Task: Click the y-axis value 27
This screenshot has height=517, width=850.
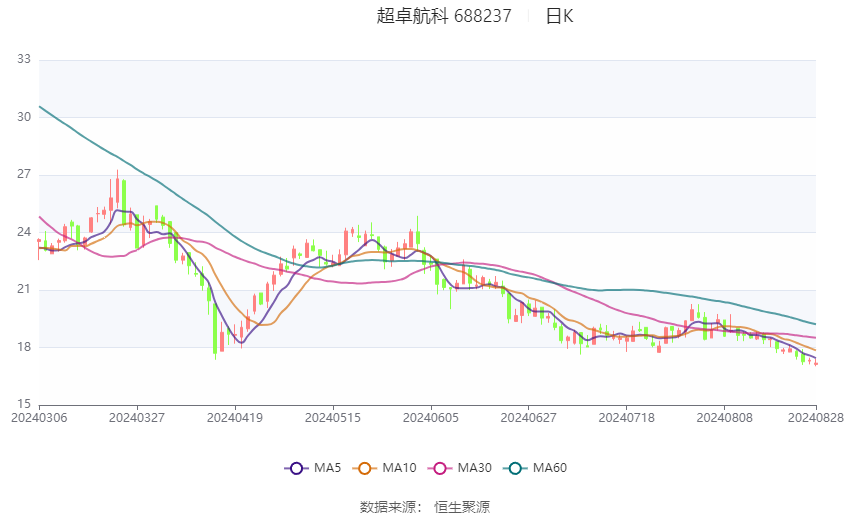Action: click(24, 174)
